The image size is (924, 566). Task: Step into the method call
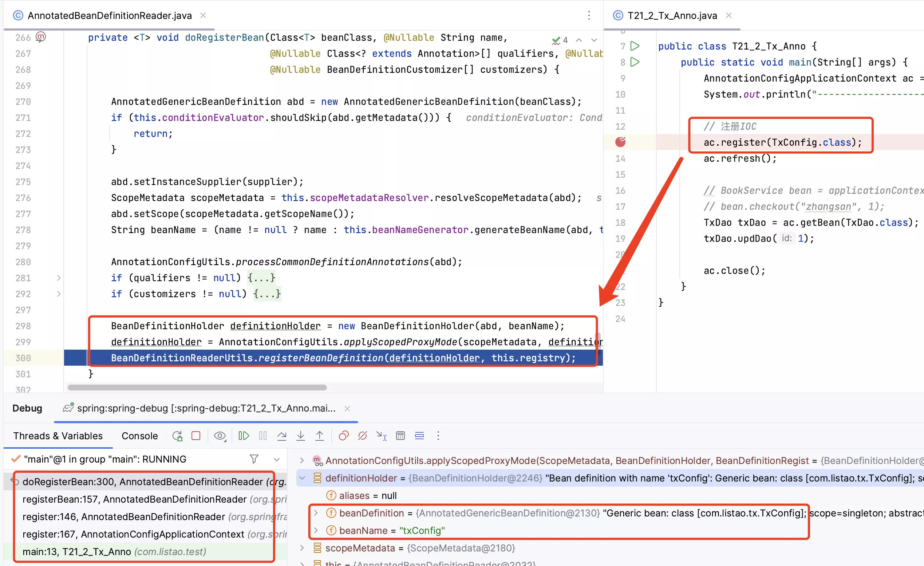[x=301, y=436]
